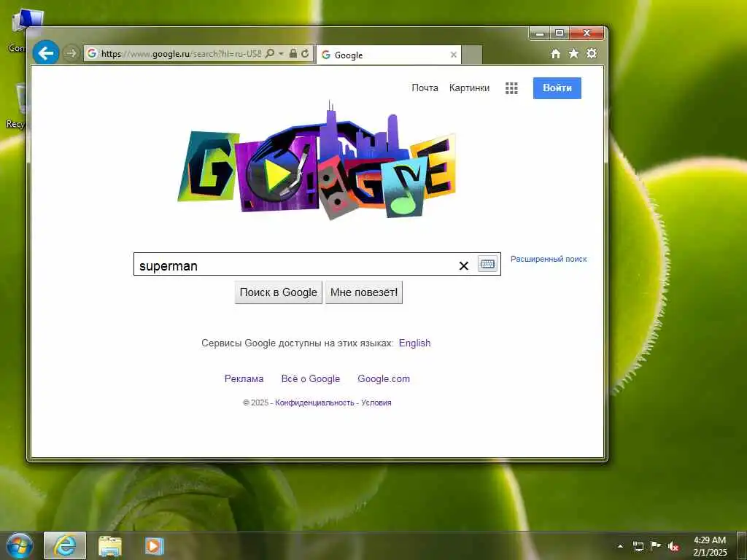Screen dimensions: 747x560
Task: Click the security lock icon in address bar
Action: point(293,53)
